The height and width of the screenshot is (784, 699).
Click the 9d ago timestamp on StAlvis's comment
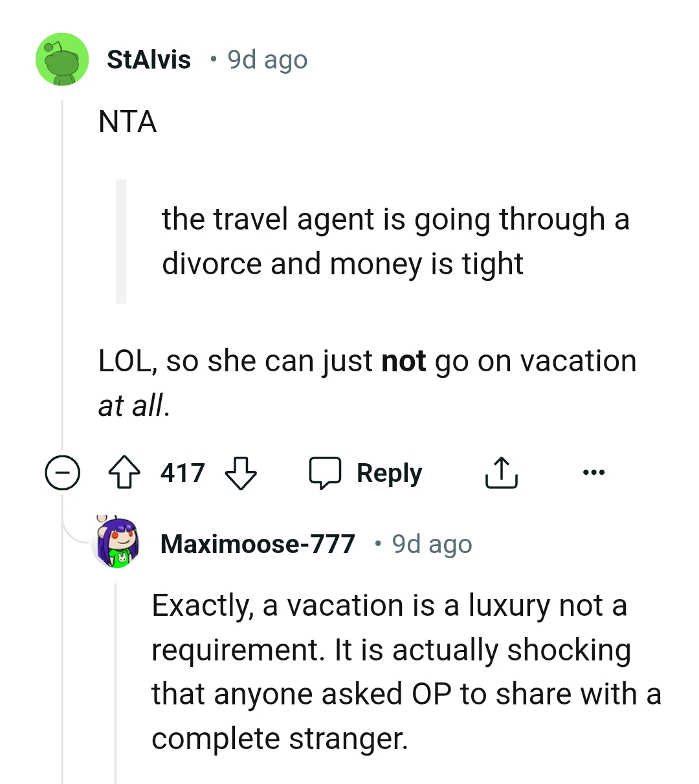point(266,59)
